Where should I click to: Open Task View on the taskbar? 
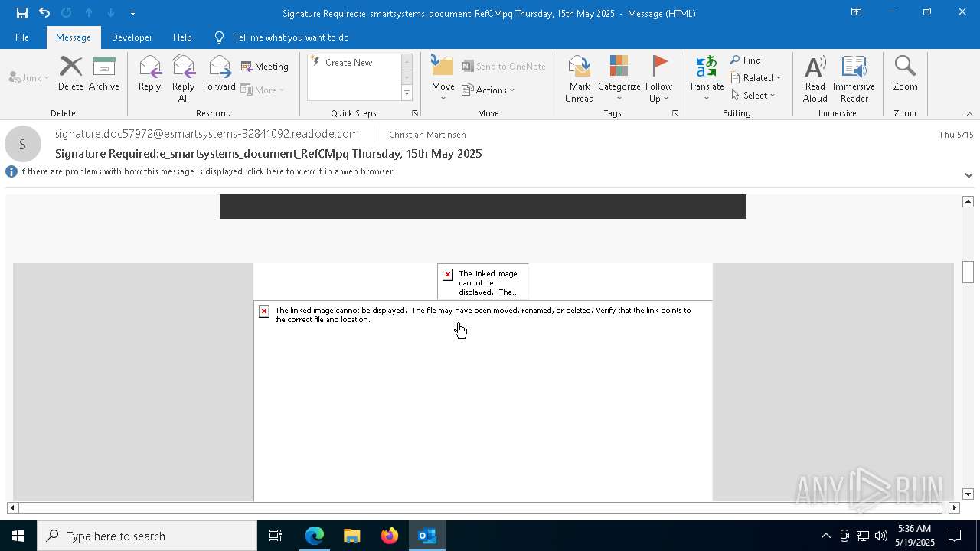(276, 536)
